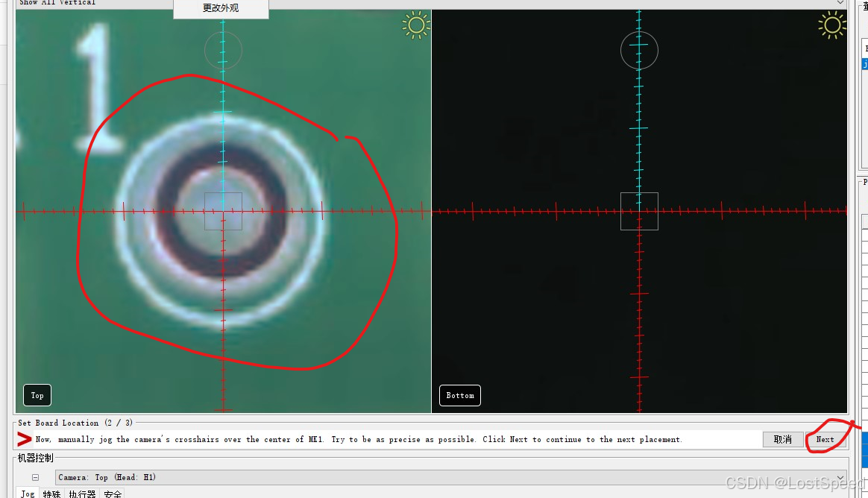The width and height of the screenshot is (868, 498).
Task: Click the Top camera name label
Action: (x=37, y=395)
